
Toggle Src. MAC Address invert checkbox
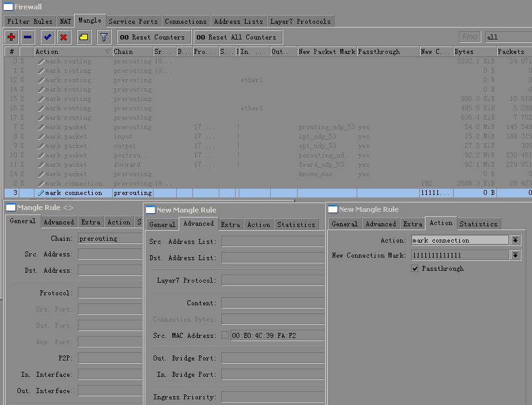coord(224,335)
